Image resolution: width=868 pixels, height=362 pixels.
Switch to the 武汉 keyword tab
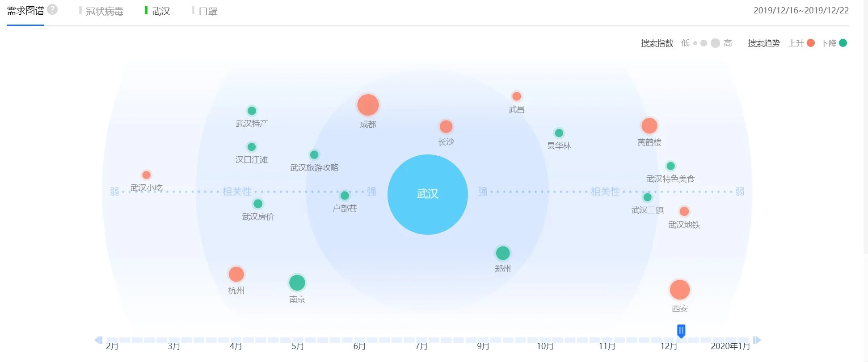(161, 12)
